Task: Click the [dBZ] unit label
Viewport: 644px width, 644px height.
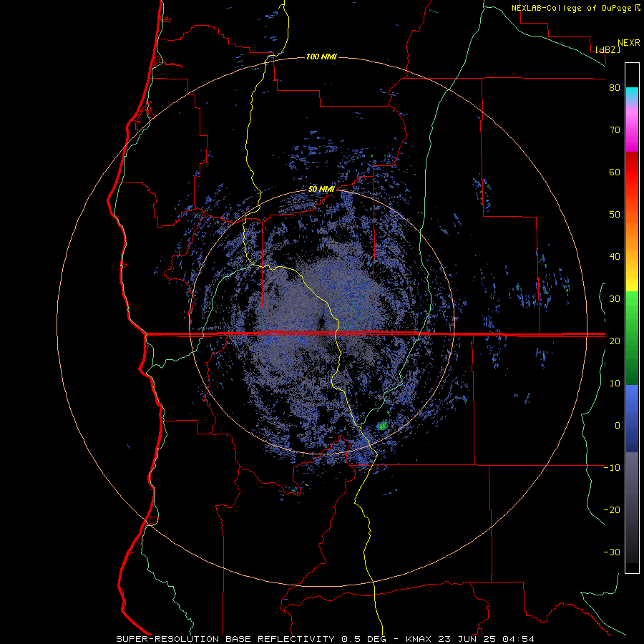Action: (x=608, y=49)
